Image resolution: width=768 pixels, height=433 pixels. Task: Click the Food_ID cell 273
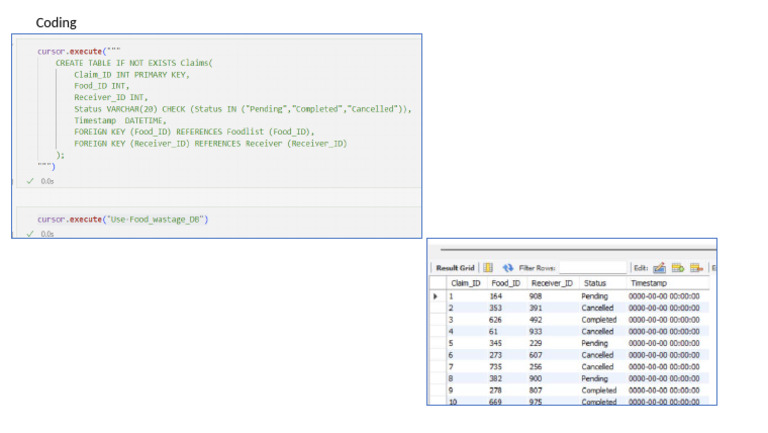tap(496, 355)
